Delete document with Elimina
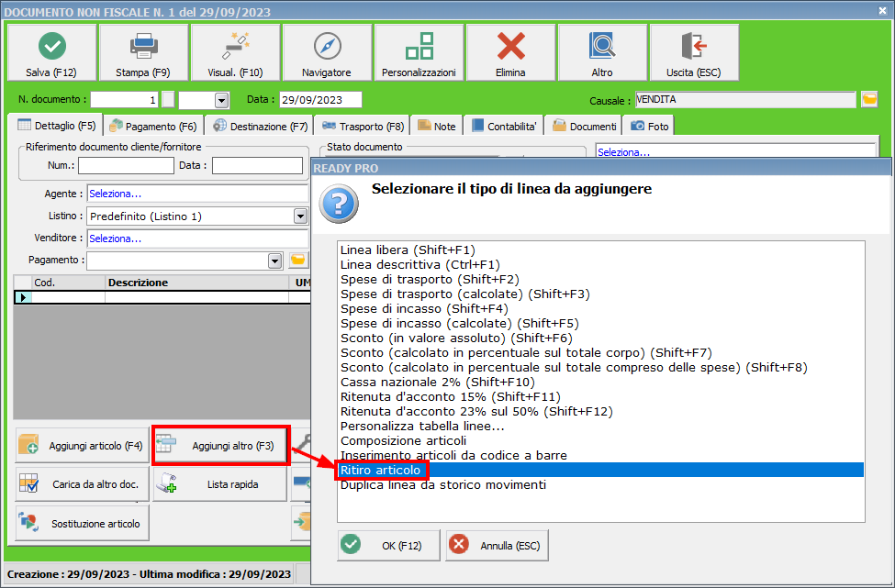895x588 pixels. pyautogui.click(x=511, y=52)
